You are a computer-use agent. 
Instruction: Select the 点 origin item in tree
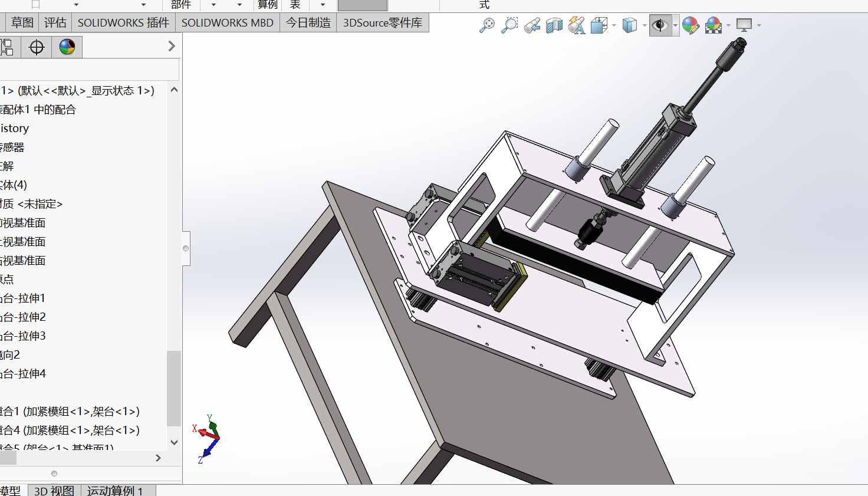click(7, 279)
